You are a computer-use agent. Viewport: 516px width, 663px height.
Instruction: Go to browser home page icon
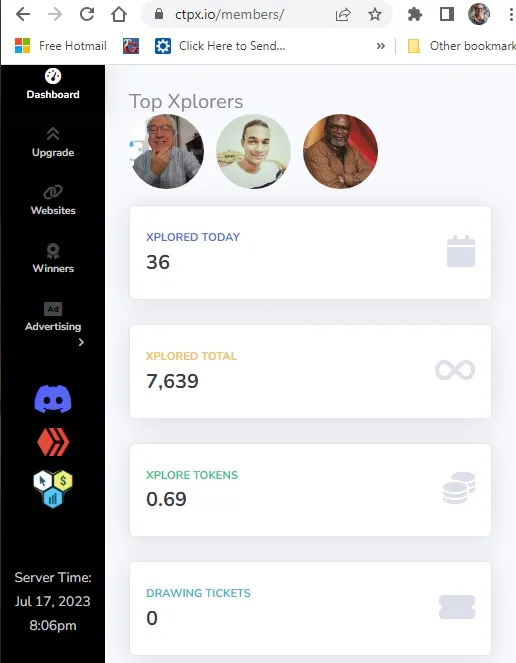(x=119, y=14)
